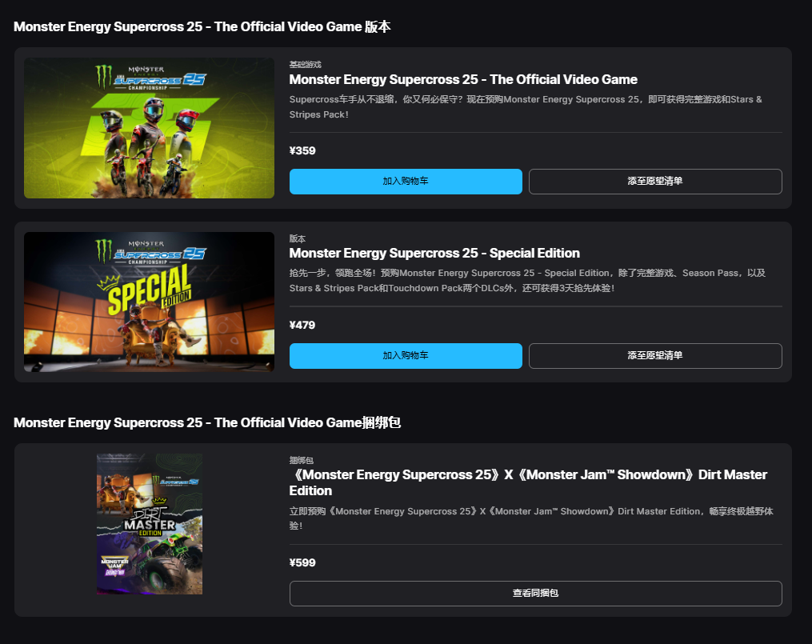The image size is (812, 644).
Task: Click the 查看同捆包 button for Dirt Master Edition
Action: [535, 594]
